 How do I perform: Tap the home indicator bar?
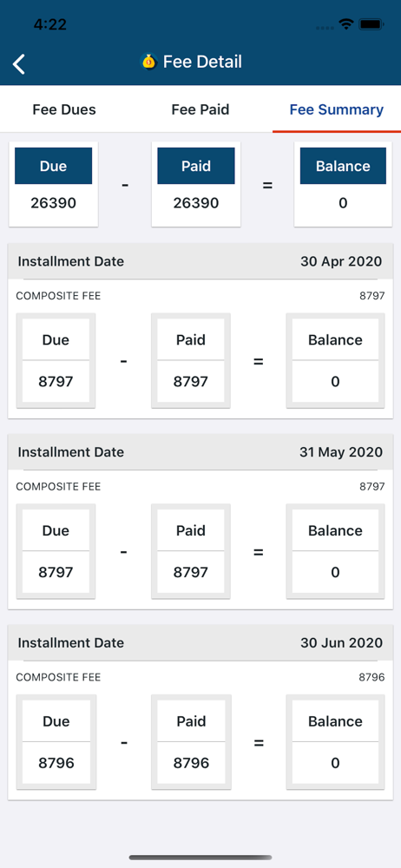point(200,858)
